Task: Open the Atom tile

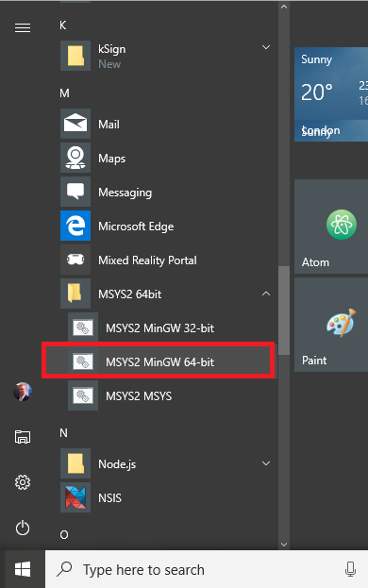Action: (331, 227)
